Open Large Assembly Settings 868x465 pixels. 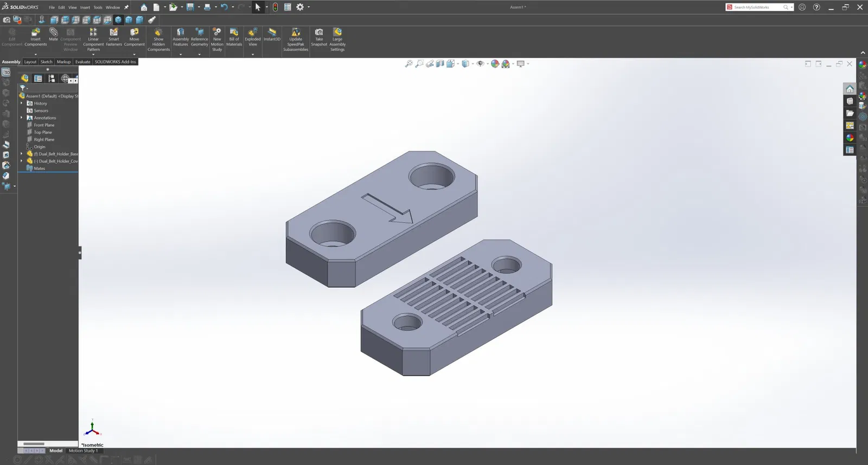click(x=337, y=40)
